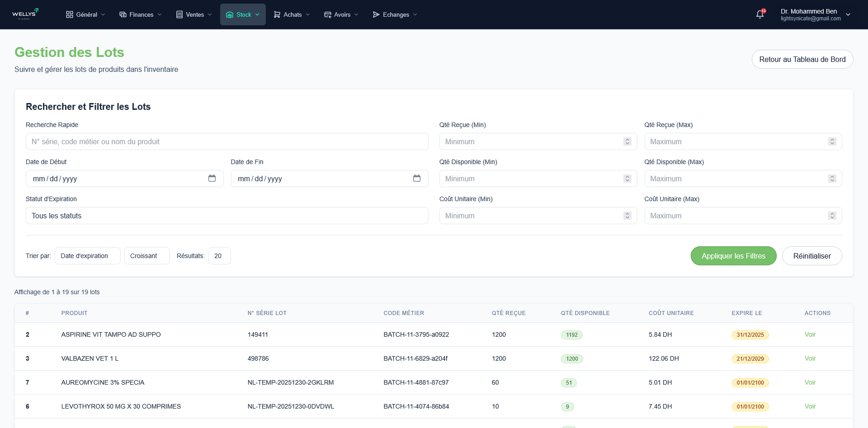Click the Qté Reçue (Min) spinner arrows
This screenshot has height=428, width=868.
coord(627,141)
